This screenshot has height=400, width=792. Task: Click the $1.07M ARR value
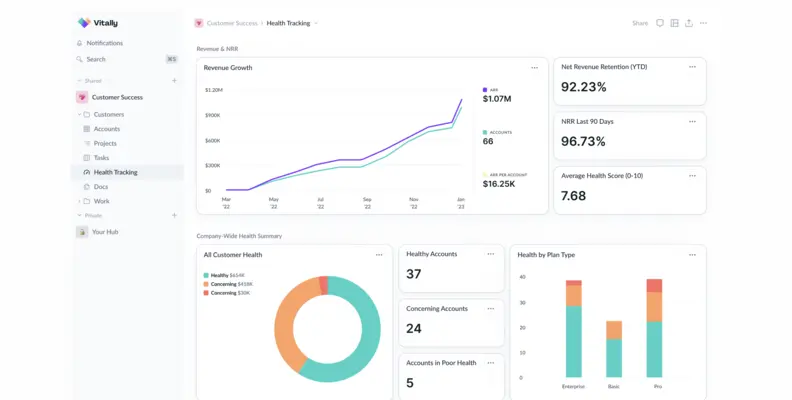click(x=497, y=99)
